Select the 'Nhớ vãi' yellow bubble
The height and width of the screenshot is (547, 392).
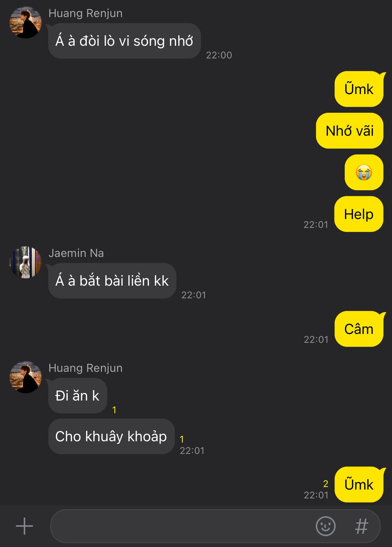coord(350,131)
